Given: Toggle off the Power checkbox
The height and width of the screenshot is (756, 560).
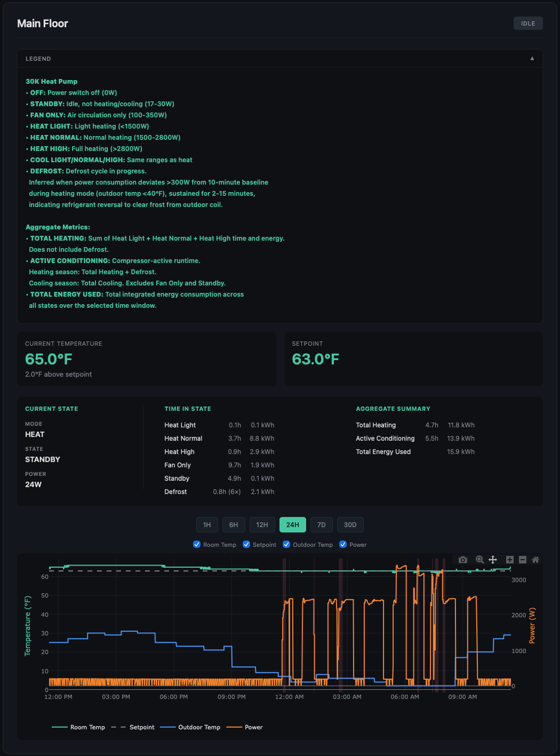Looking at the screenshot, I should (x=342, y=544).
